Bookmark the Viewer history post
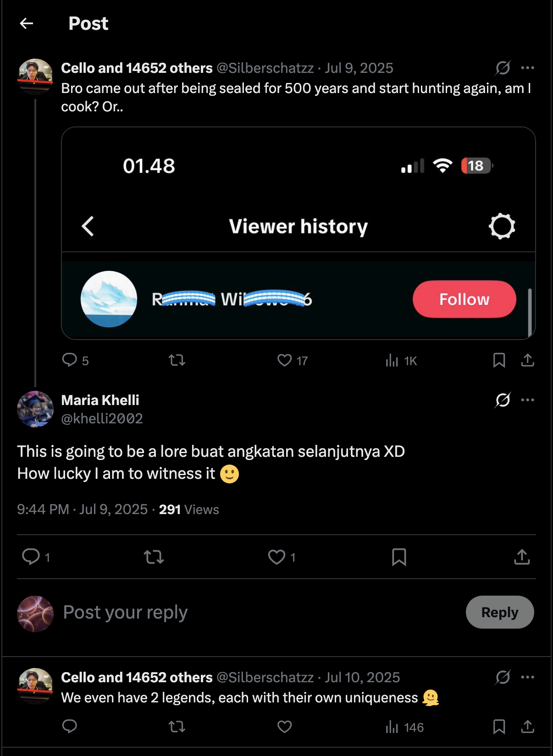 (x=499, y=361)
